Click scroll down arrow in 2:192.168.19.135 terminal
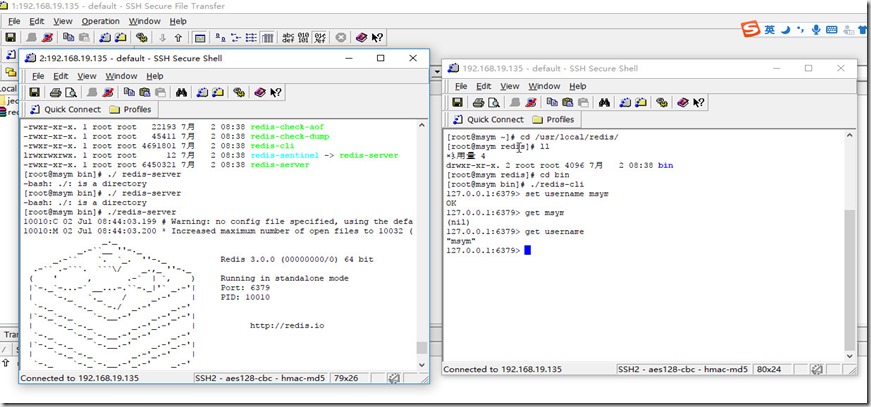The width and height of the screenshot is (871, 407). pos(422,365)
